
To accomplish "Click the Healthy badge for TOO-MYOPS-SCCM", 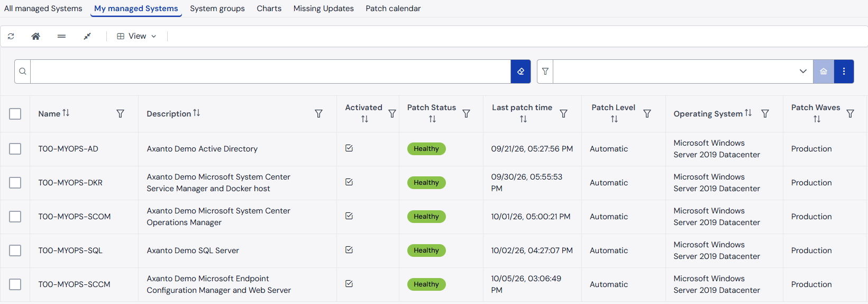I will 426,284.
